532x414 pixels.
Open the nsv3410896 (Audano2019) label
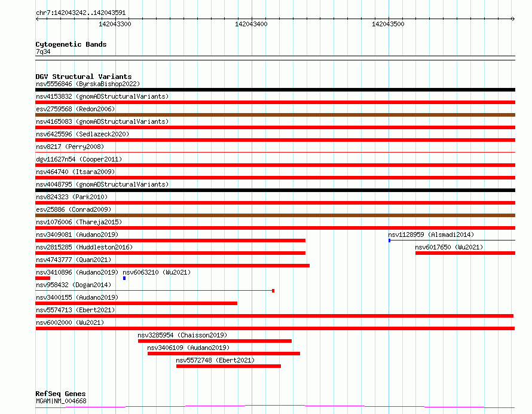click(x=77, y=272)
